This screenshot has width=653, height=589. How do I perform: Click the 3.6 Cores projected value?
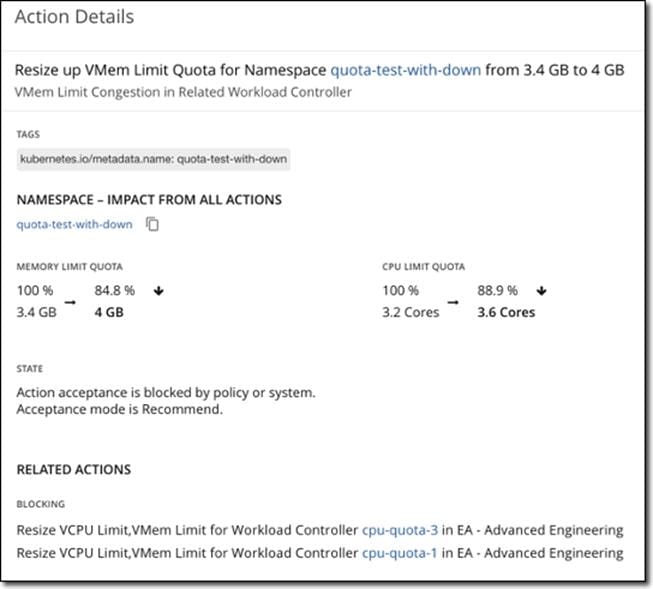[506, 312]
